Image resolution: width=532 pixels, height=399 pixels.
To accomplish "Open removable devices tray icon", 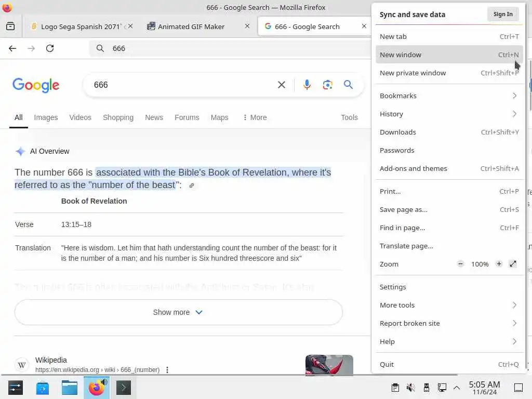I will coord(427,388).
